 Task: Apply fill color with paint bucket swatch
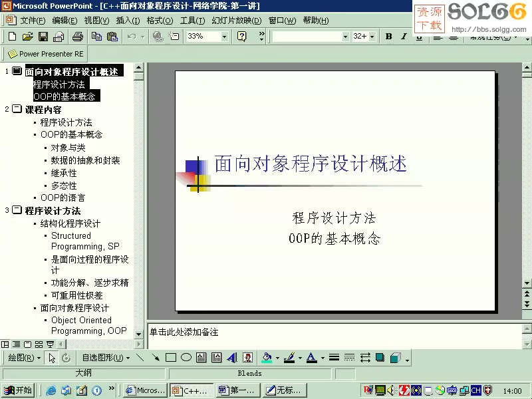tap(267, 358)
